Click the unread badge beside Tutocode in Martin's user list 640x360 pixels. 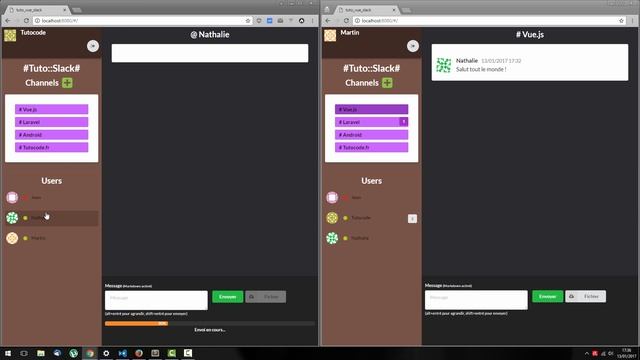[x=412, y=219]
